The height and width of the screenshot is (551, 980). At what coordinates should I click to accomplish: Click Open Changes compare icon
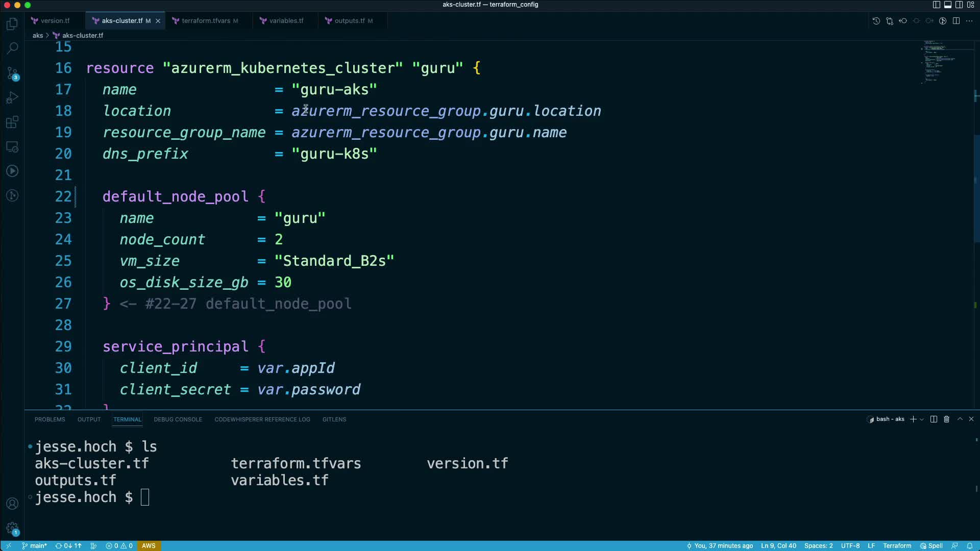pyautogui.click(x=890, y=21)
